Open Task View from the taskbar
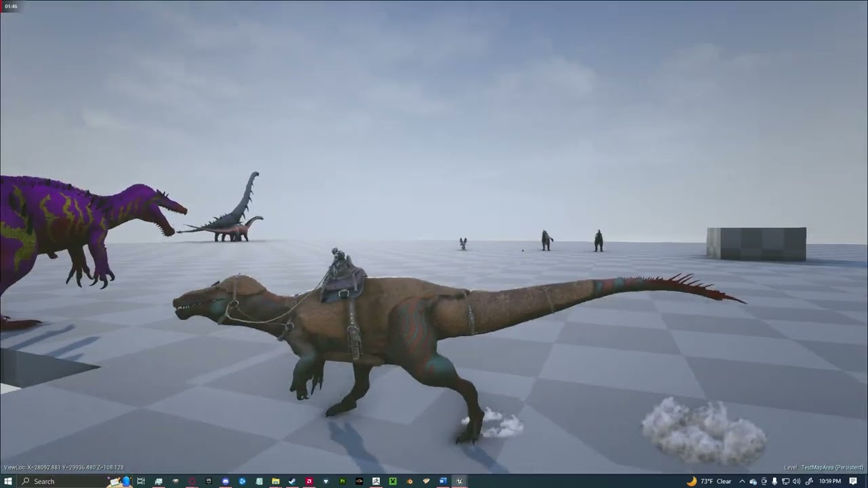Viewport: 868px width, 488px height. (141, 481)
